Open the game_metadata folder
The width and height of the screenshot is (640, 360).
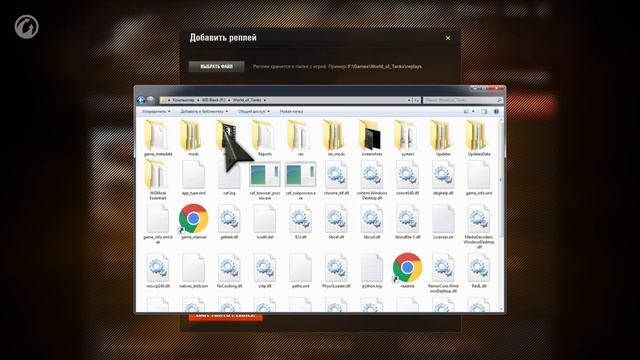point(158,138)
